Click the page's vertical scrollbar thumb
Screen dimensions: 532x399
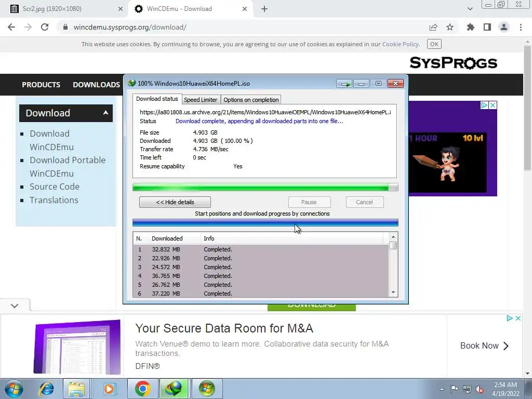click(527, 109)
